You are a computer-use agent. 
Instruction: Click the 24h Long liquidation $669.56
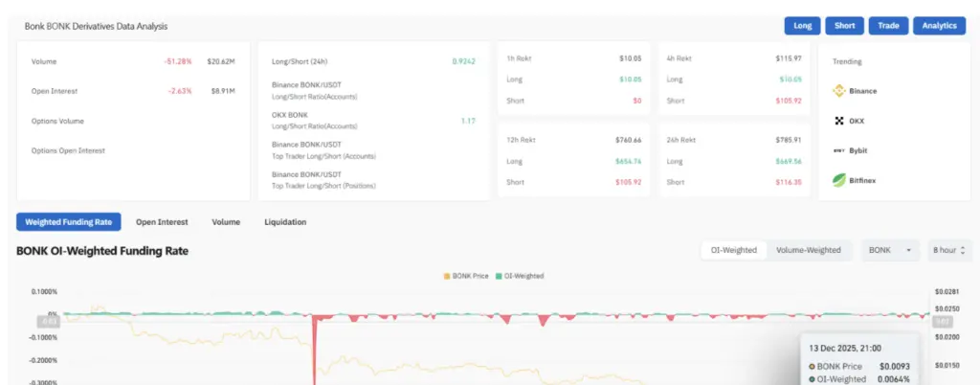[789, 161]
